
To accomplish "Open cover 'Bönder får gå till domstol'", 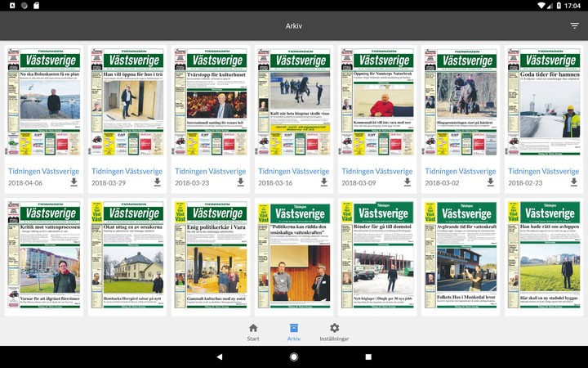I will [x=377, y=255].
